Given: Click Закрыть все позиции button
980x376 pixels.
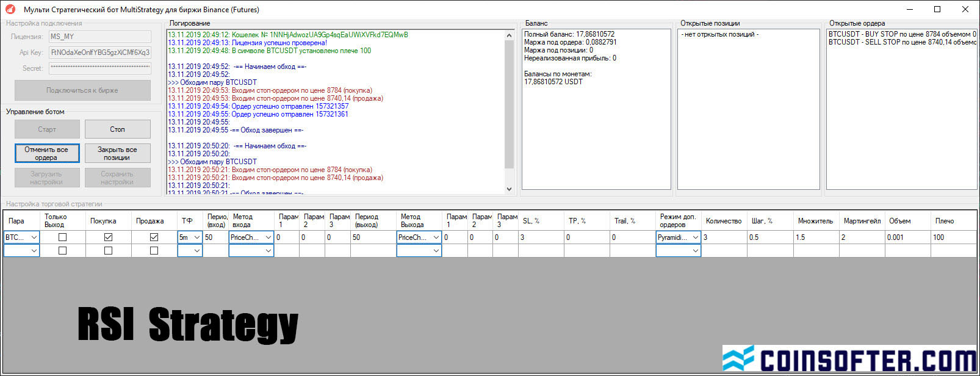Looking at the screenshot, I should (118, 153).
